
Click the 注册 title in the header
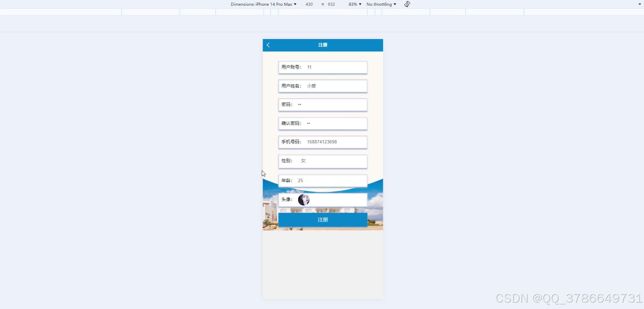323,45
